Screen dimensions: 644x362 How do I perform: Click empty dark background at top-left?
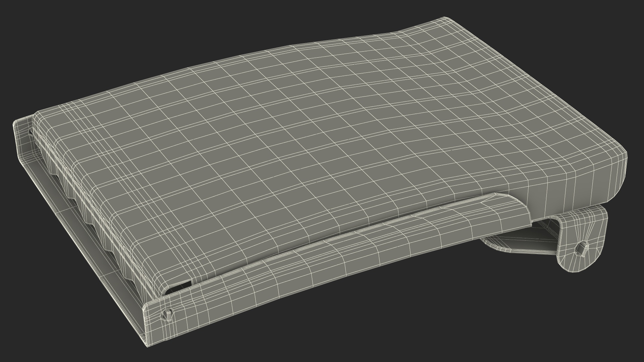coord(67,40)
